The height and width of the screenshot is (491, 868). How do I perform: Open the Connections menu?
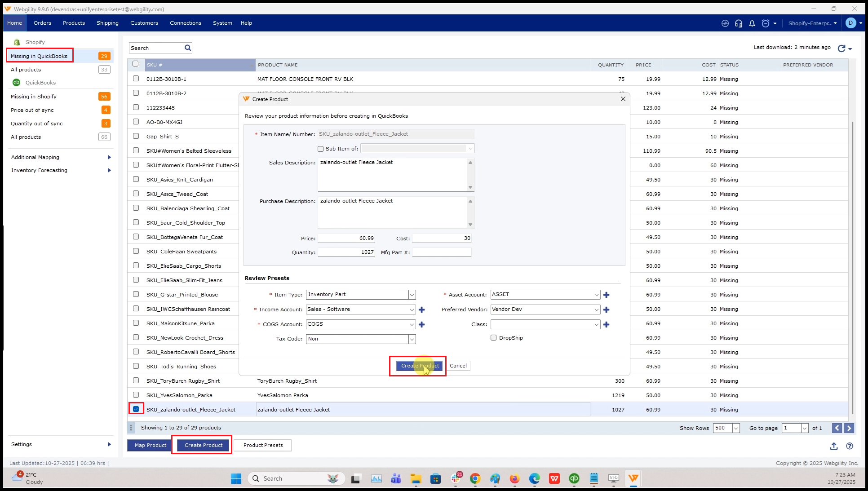point(185,23)
